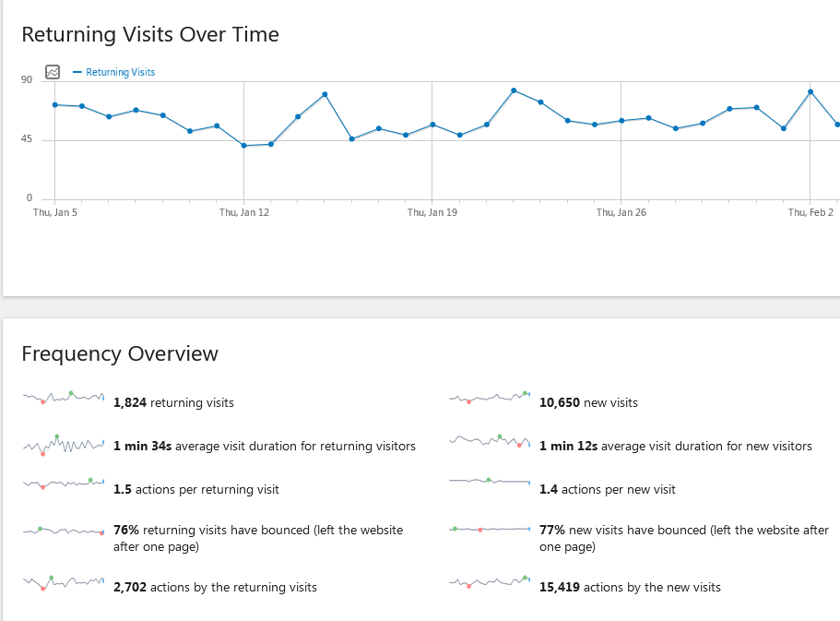840x621 pixels.
Task: Click the actions per returning visit sparkline
Action: pos(64,484)
